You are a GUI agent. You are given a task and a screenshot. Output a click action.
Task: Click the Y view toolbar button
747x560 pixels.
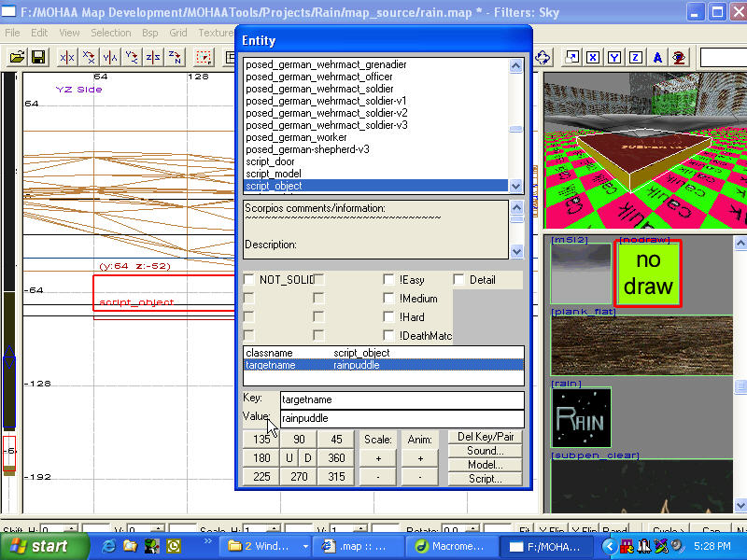(x=614, y=57)
